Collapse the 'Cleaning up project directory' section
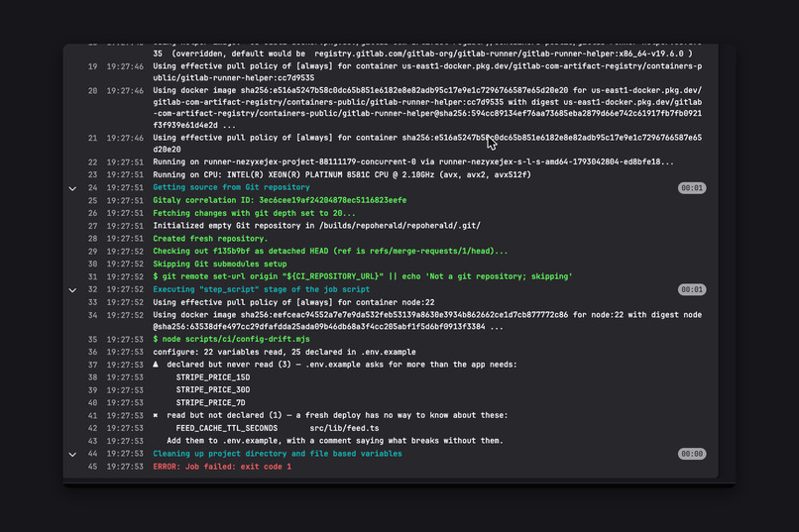This screenshot has width=799, height=532. [x=72, y=454]
